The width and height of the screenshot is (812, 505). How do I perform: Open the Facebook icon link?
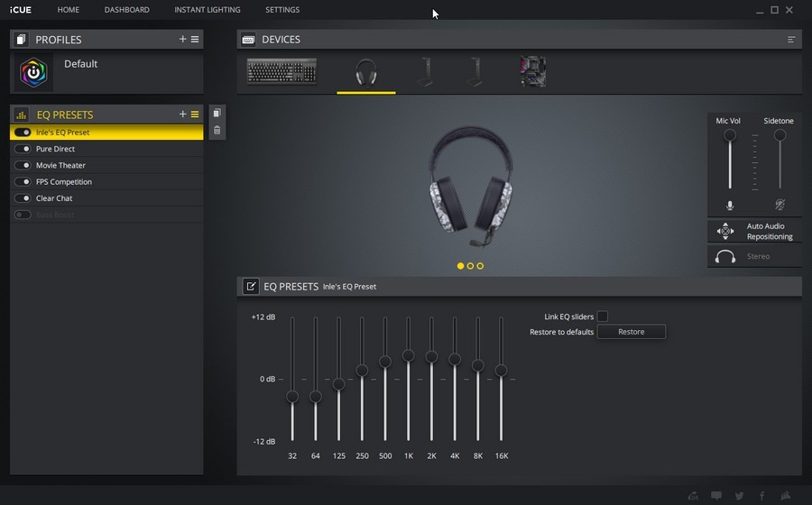pos(761,496)
